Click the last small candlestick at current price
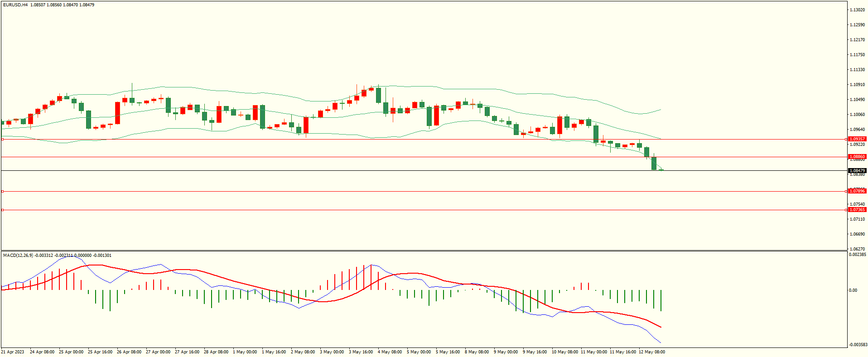 pyautogui.click(x=661, y=170)
